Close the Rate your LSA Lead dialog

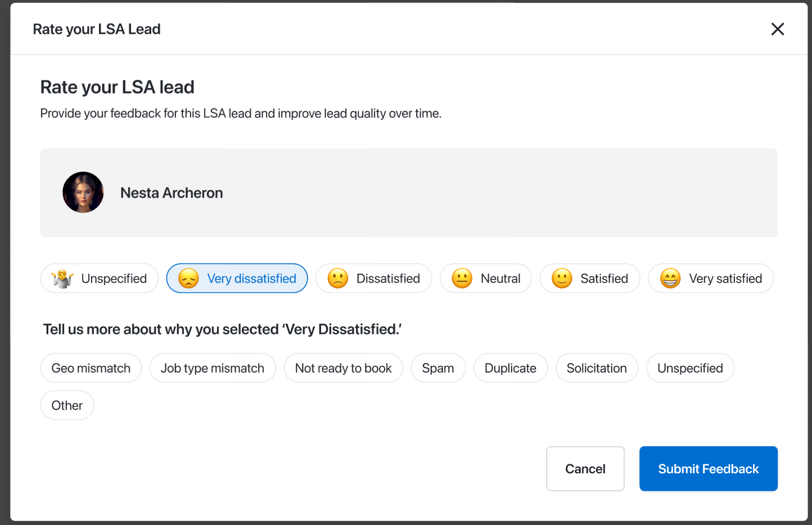click(778, 29)
